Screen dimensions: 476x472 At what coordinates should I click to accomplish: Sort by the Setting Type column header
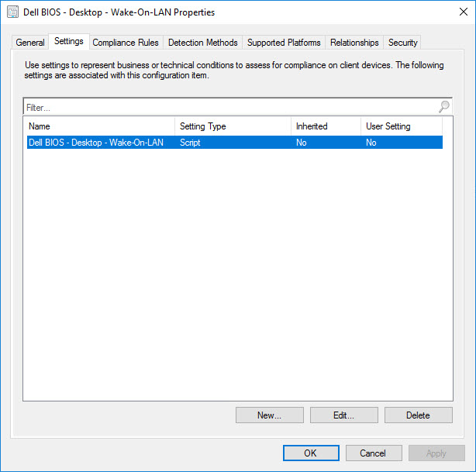pyautogui.click(x=233, y=126)
